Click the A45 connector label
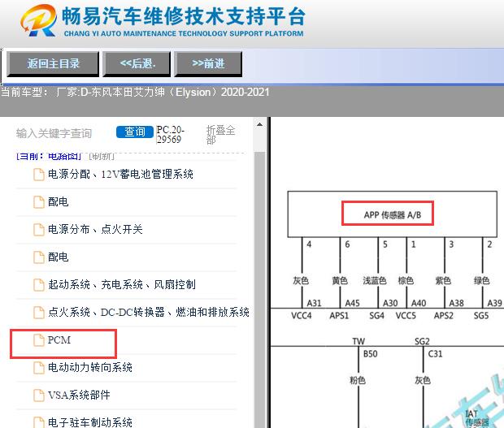Viewport: 504px width, 428px height. 352,303
